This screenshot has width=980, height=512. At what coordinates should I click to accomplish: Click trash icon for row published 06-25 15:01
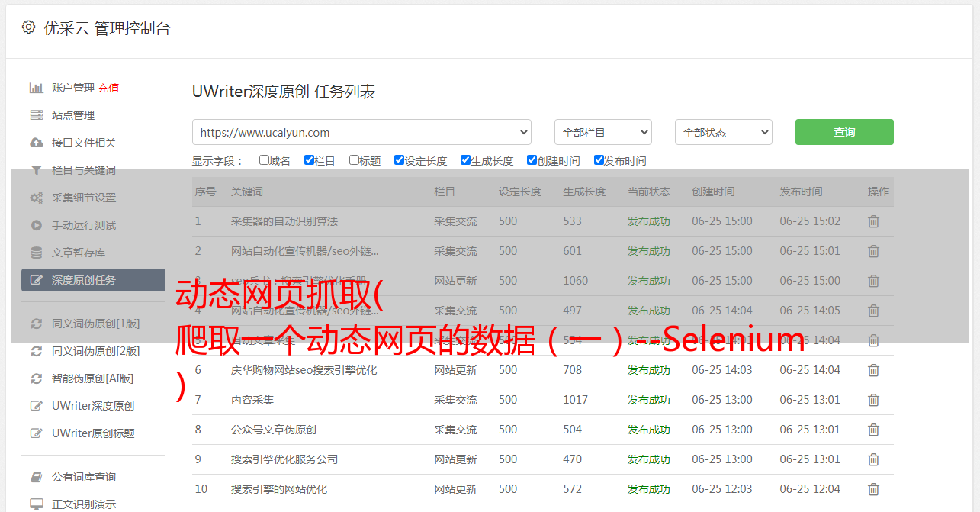click(873, 251)
